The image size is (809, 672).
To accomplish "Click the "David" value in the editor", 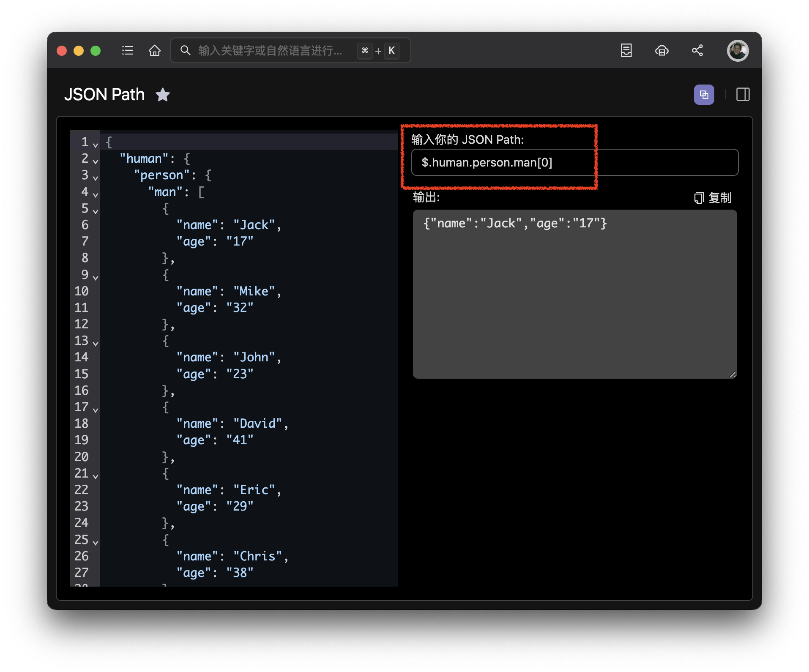I will click(x=257, y=423).
